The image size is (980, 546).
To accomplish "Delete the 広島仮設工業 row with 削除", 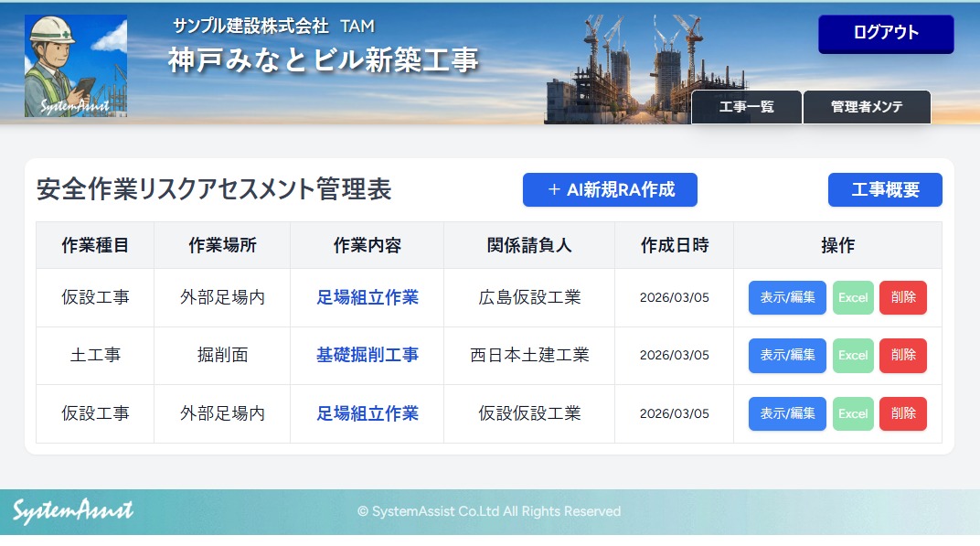I will click(902, 297).
